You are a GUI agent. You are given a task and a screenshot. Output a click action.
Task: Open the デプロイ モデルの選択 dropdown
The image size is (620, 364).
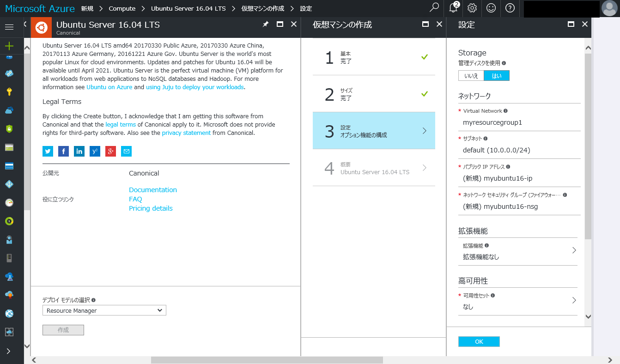(104, 310)
